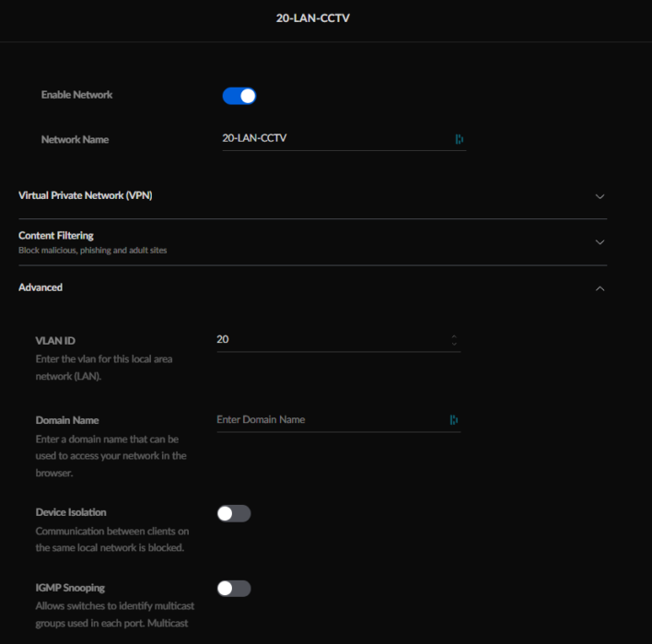The image size is (652, 644).
Task: Click the IGMP Snooping label text
Action: click(70, 588)
